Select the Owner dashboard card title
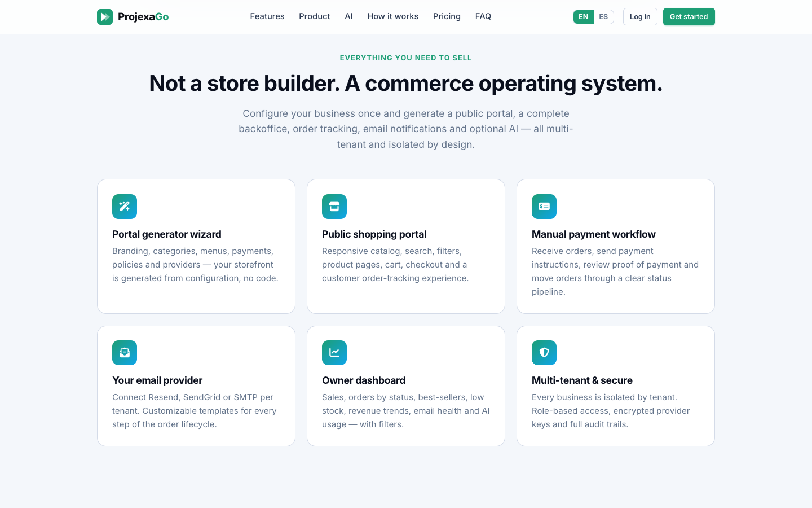Screen dimensions: 812x508 point(364,380)
